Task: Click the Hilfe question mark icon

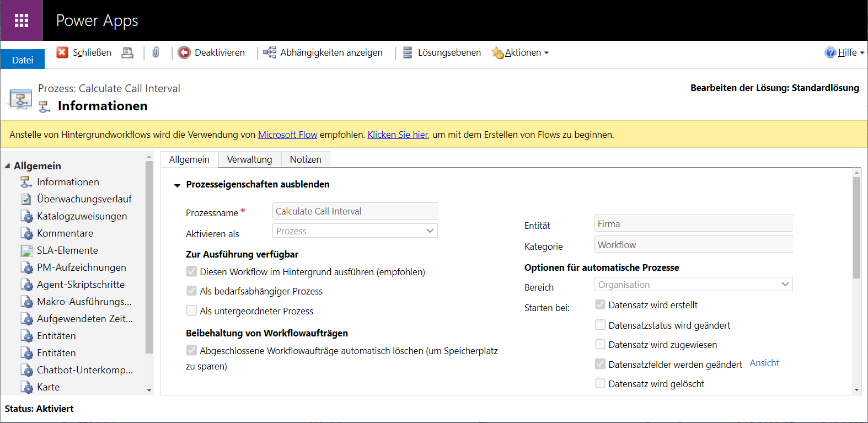Action: click(x=831, y=52)
